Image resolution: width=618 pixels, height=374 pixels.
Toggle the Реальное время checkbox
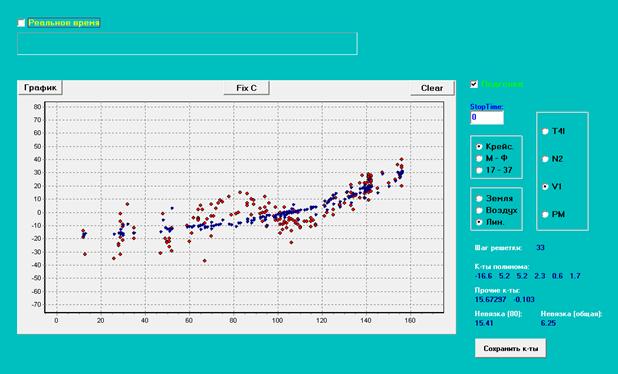21,23
